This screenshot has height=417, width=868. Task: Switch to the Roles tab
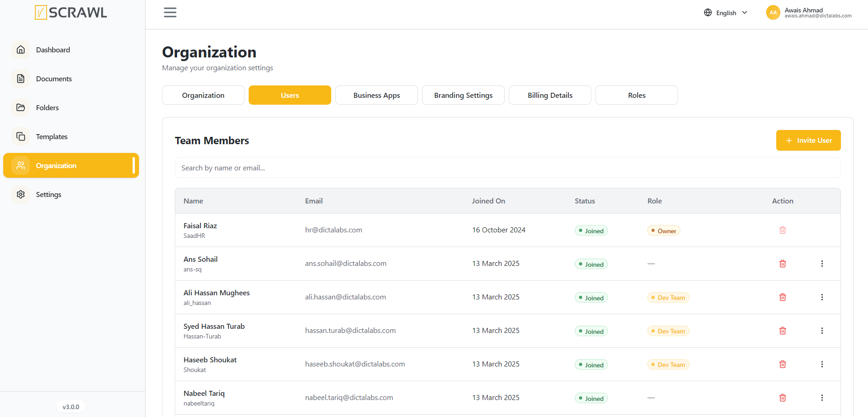point(637,95)
